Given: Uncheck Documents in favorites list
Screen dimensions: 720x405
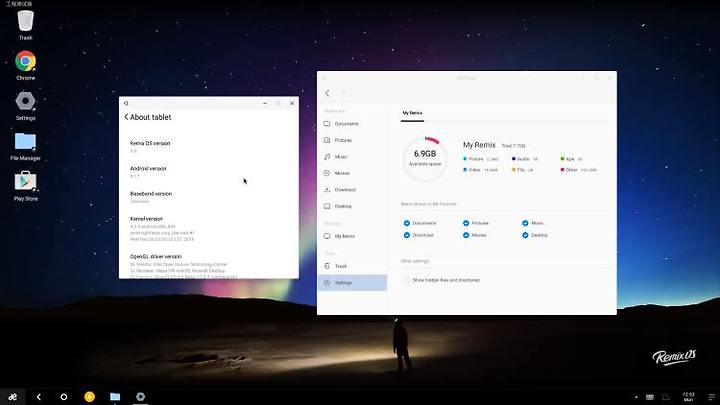Looking at the screenshot, I should tap(407, 223).
